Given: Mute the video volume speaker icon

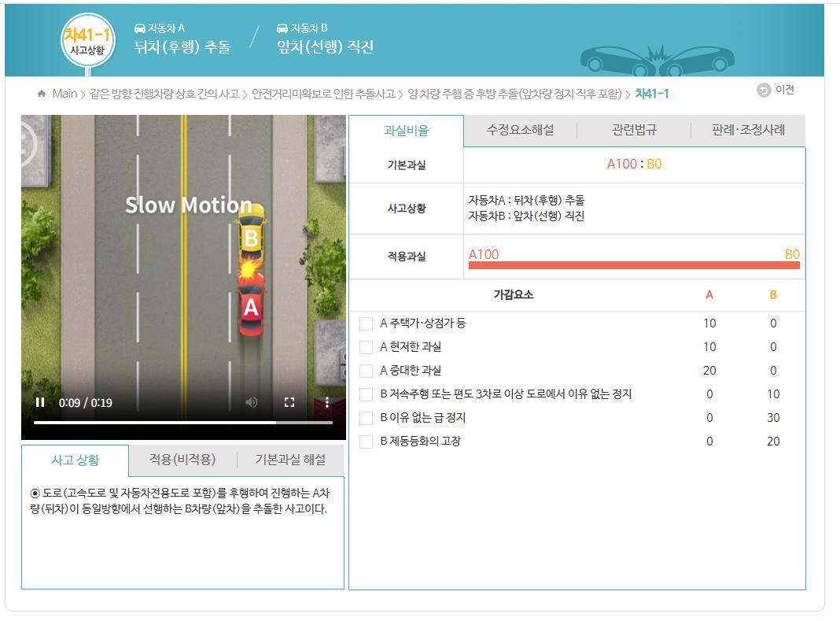Looking at the screenshot, I should [x=251, y=402].
